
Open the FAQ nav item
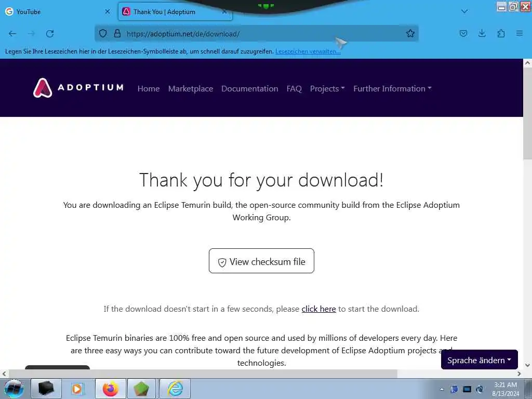[x=294, y=88]
